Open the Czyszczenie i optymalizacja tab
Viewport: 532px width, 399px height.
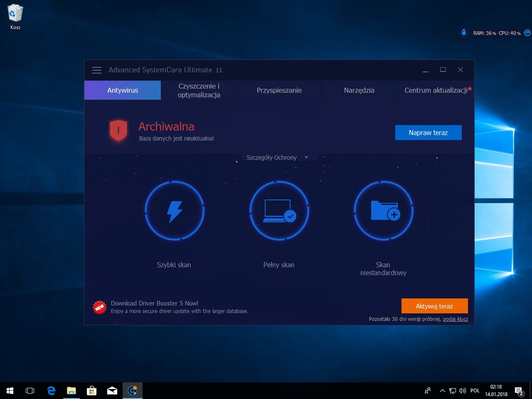pyautogui.click(x=199, y=90)
